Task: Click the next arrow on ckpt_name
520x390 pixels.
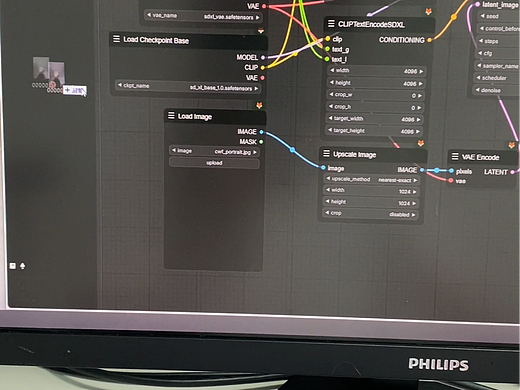Action: pos(256,88)
